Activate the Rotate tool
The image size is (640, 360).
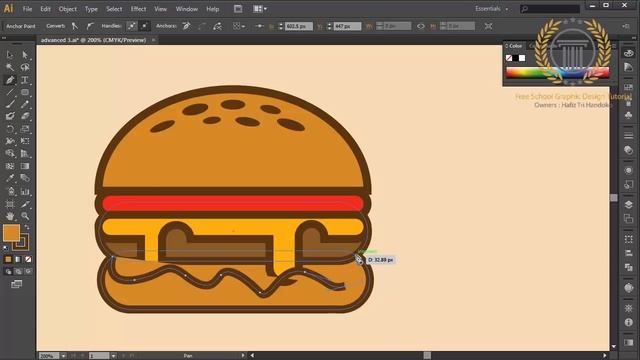coord(10,129)
